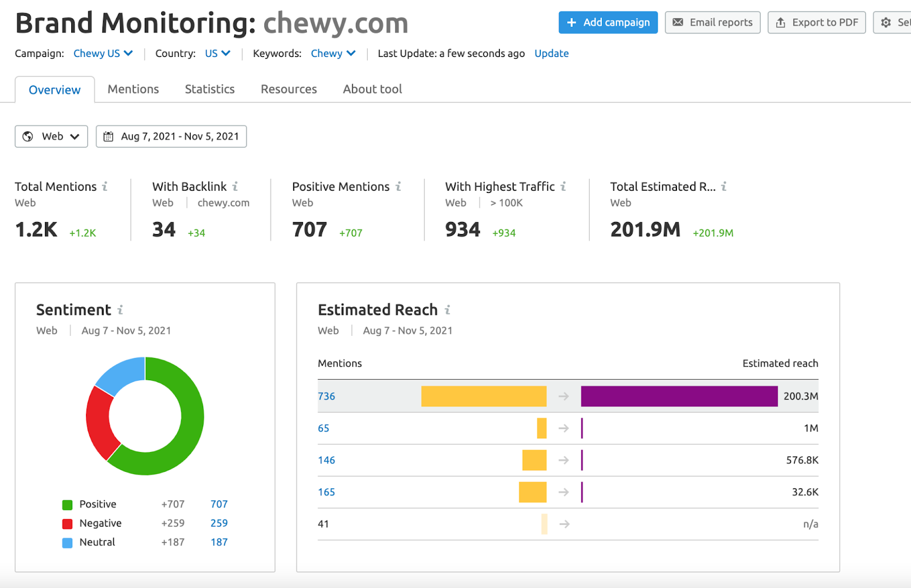Click the arrow icon in the 736 mentions row
This screenshot has width=911, height=588.
coord(564,396)
